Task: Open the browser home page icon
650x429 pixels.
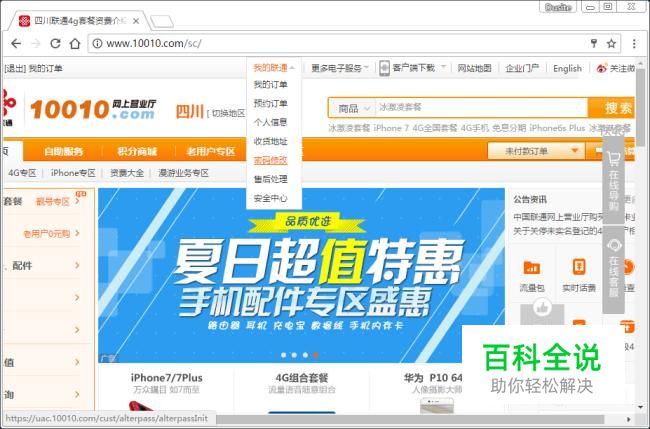Action: (75, 43)
